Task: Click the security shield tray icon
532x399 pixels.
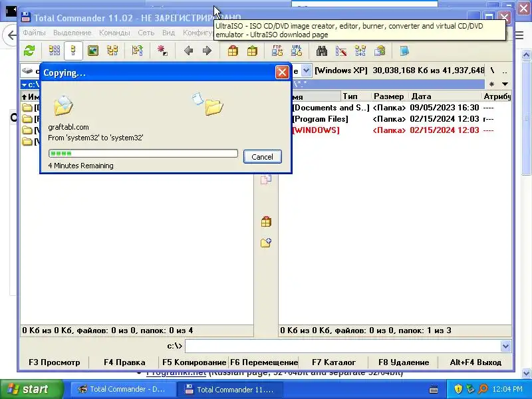Action: [458, 389]
